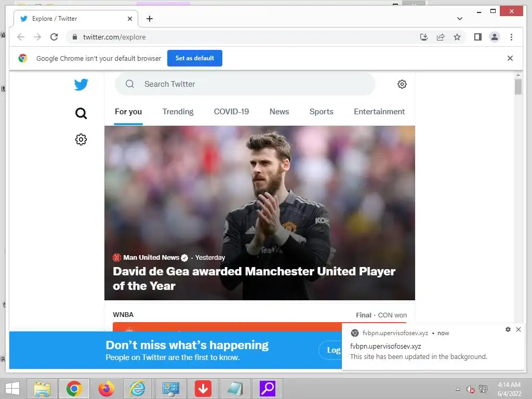Click the Final · CON won score text

click(x=381, y=315)
